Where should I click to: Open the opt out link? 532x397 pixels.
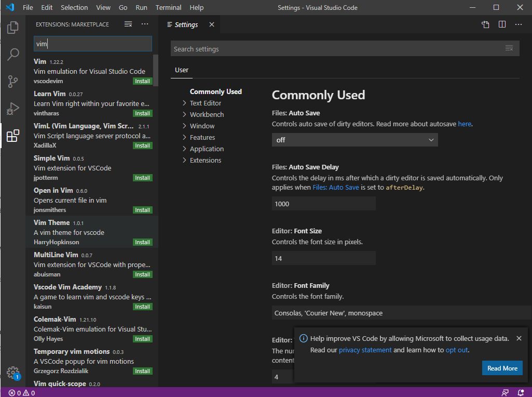point(457,350)
